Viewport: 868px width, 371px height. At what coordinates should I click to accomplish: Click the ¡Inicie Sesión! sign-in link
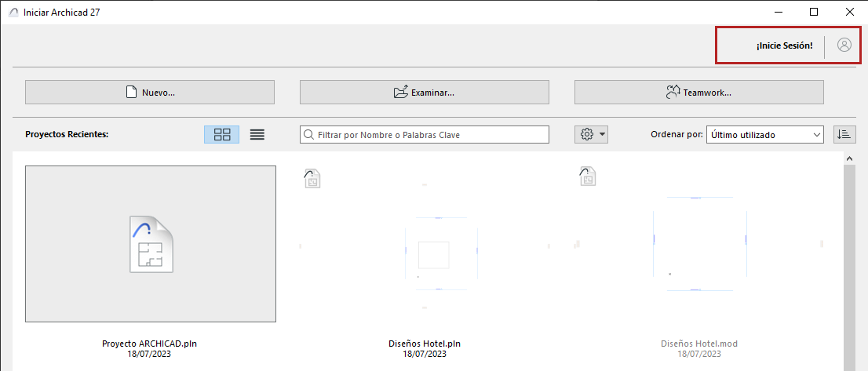(784, 46)
